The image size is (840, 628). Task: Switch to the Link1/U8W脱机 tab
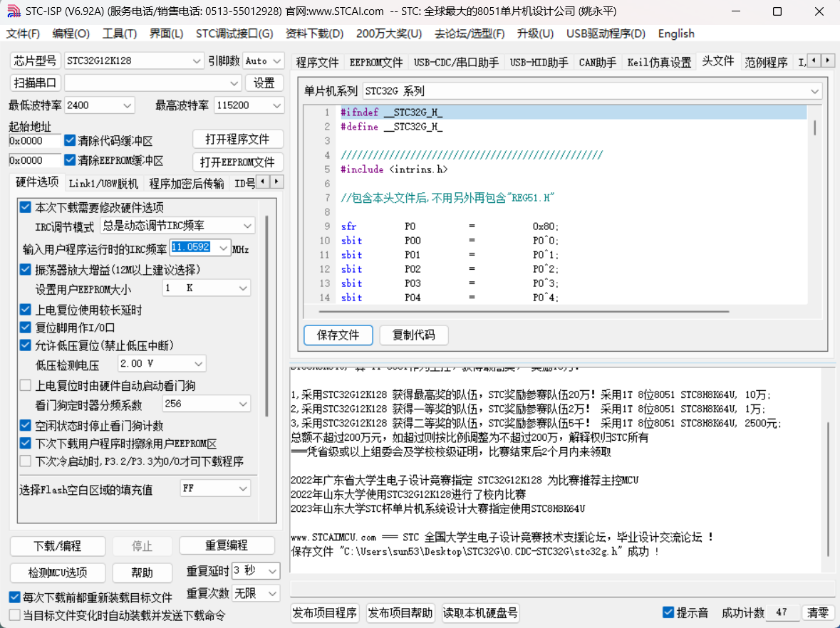click(x=103, y=184)
